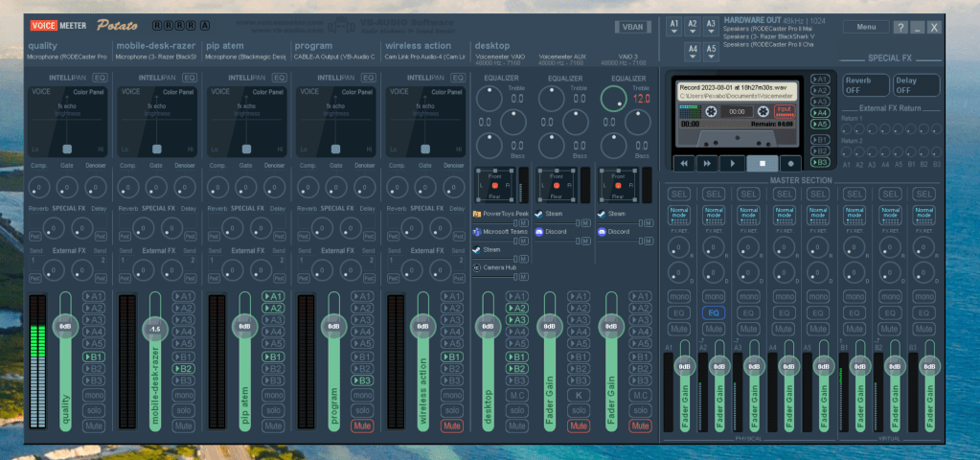980x460 pixels.
Task: Enable solo on the quality strip
Action: click(95, 410)
